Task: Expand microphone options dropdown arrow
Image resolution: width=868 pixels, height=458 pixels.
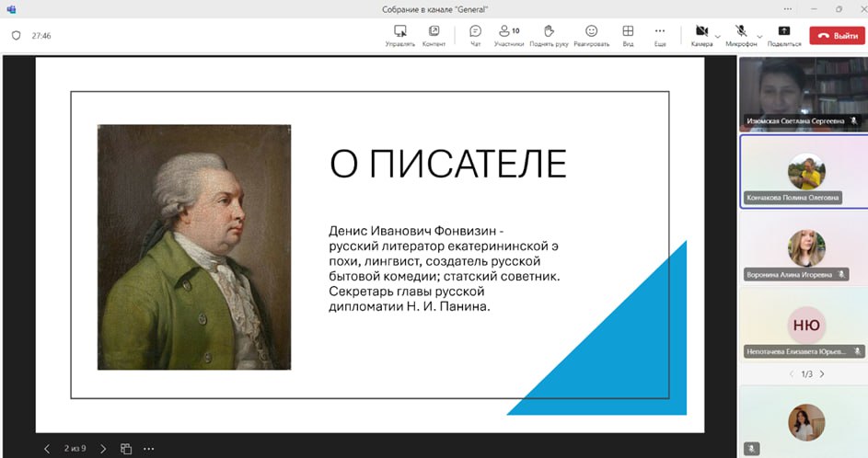Action: click(760, 37)
